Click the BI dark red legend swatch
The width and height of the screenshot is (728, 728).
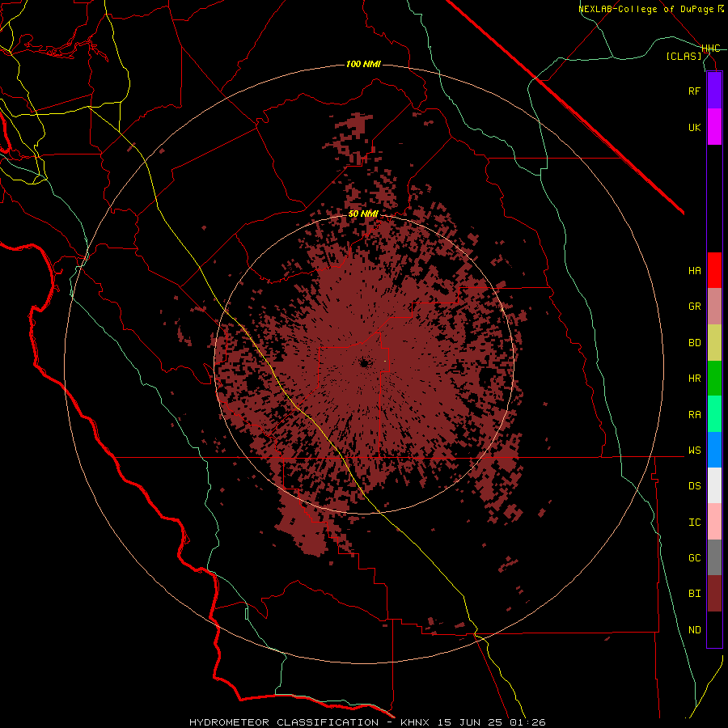pyautogui.click(x=714, y=594)
